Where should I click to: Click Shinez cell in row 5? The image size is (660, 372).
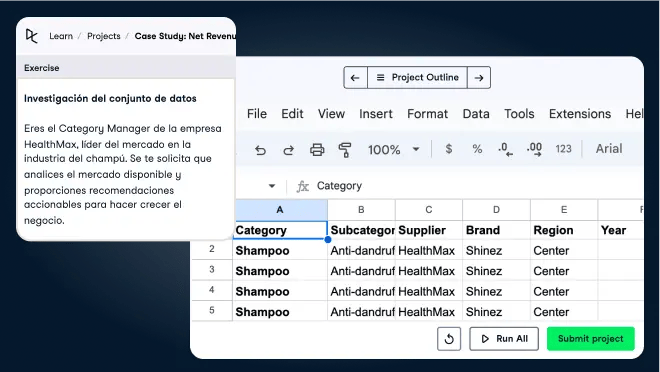point(496,312)
